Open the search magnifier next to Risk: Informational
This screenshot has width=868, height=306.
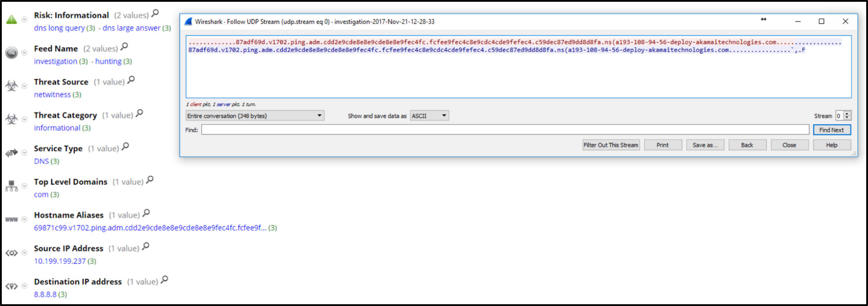click(x=155, y=14)
